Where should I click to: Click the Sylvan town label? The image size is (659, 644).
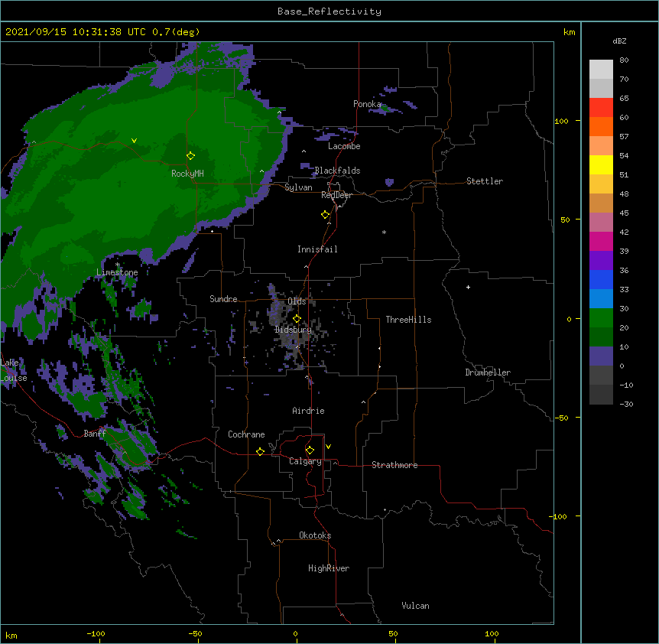tap(298, 187)
